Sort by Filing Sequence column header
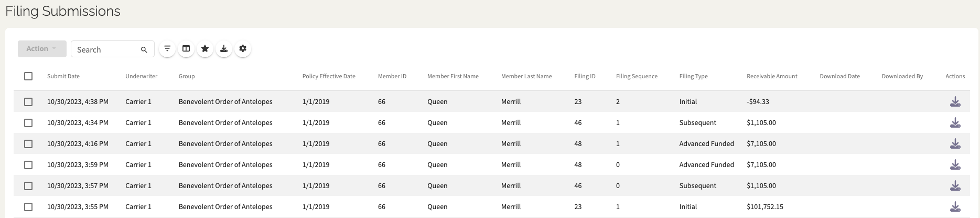This screenshot has height=218, width=980. pos(637,76)
